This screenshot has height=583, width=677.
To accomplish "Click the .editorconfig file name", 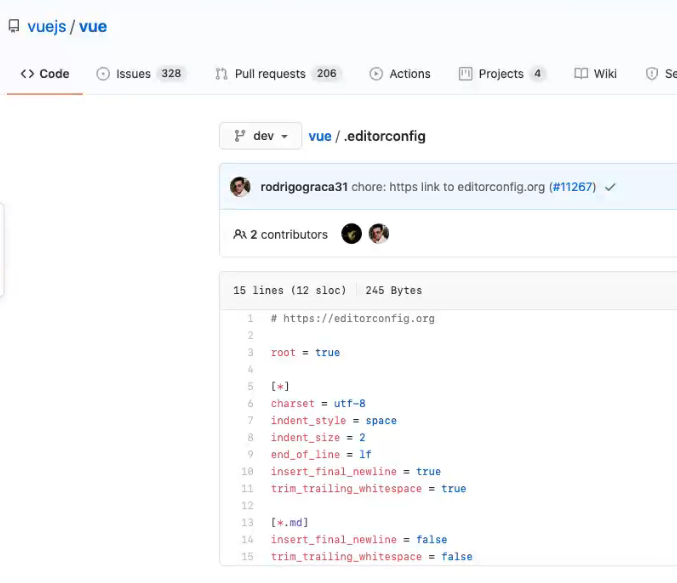I will click(385, 136).
